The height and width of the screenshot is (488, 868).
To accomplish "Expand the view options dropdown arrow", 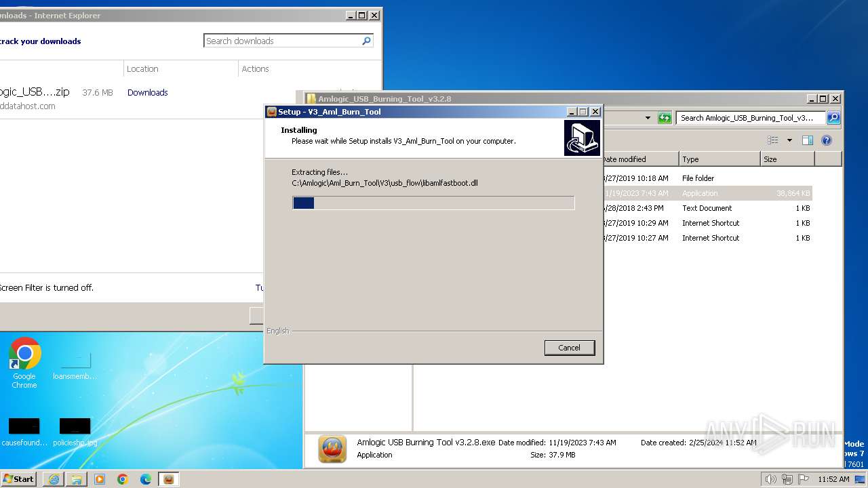I will point(789,140).
